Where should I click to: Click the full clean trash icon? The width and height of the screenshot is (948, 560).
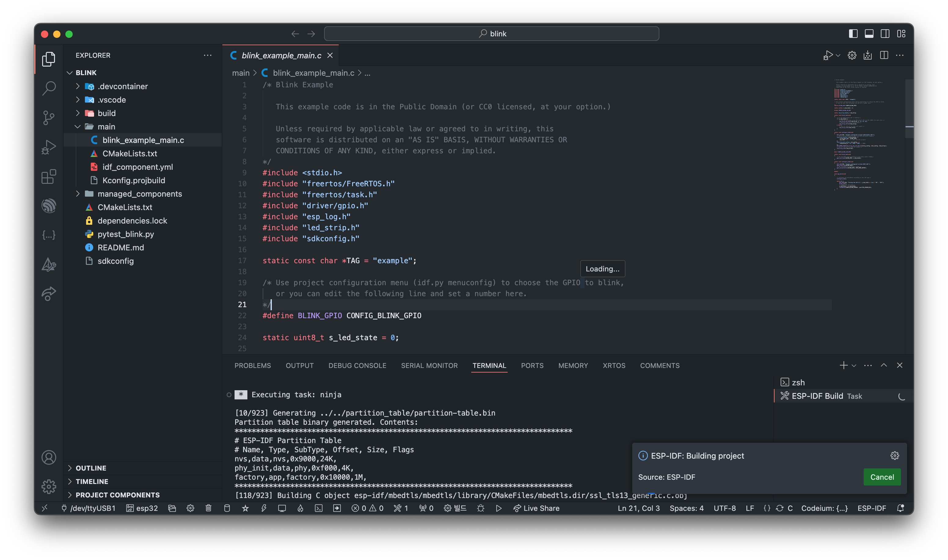click(208, 508)
